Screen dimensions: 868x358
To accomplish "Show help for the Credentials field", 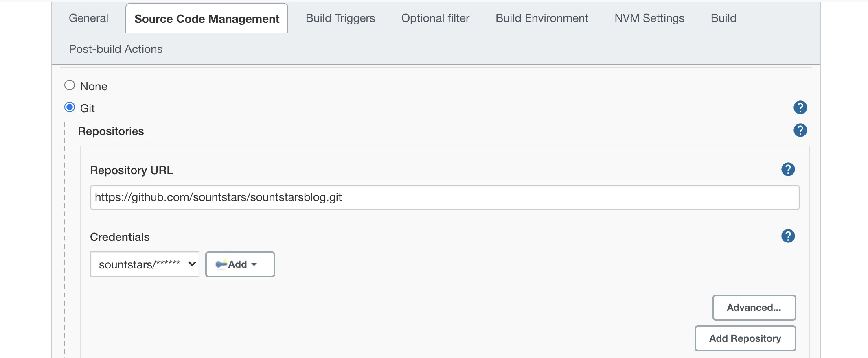I will point(788,236).
